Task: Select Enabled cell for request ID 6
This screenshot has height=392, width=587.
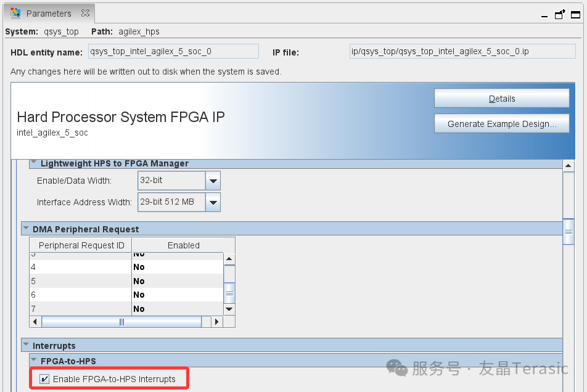Action: pyautogui.click(x=178, y=295)
